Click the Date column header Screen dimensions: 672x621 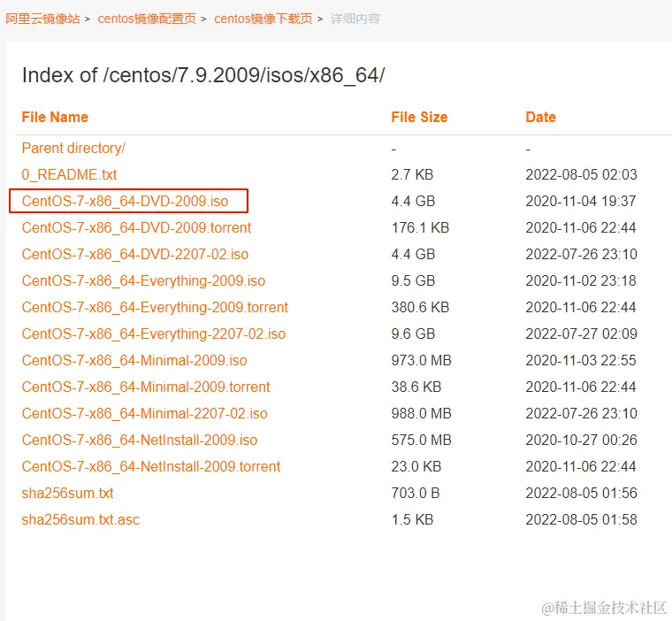click(x=540, y=117)
